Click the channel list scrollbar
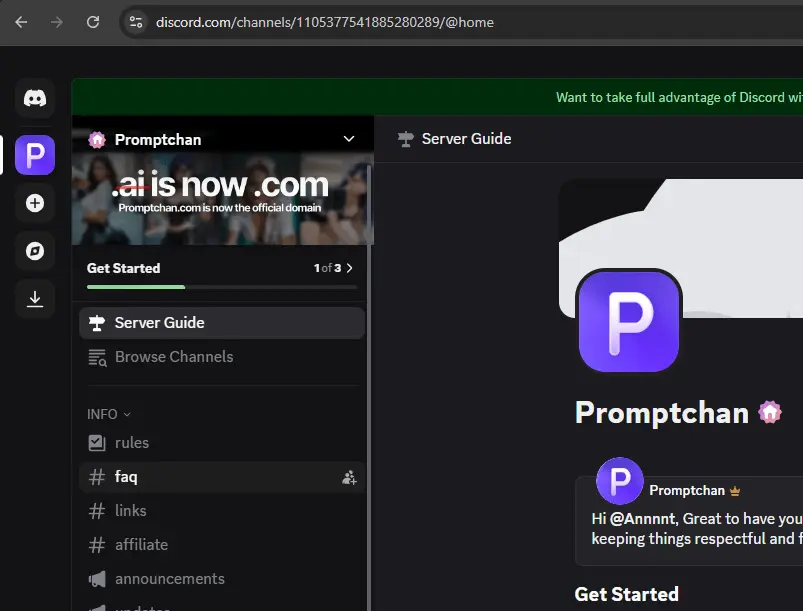This screenshot has width=803, height=611. pyautogui.click(x=369, y=389)
